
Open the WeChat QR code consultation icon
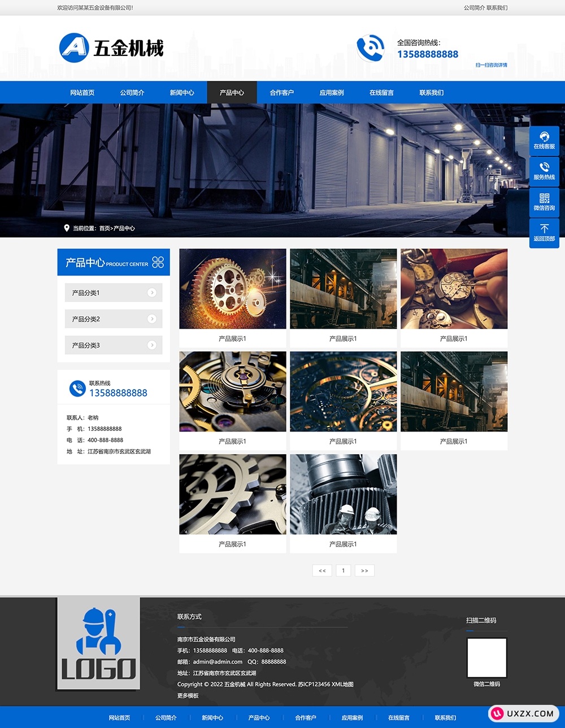[x=544, y=198]
